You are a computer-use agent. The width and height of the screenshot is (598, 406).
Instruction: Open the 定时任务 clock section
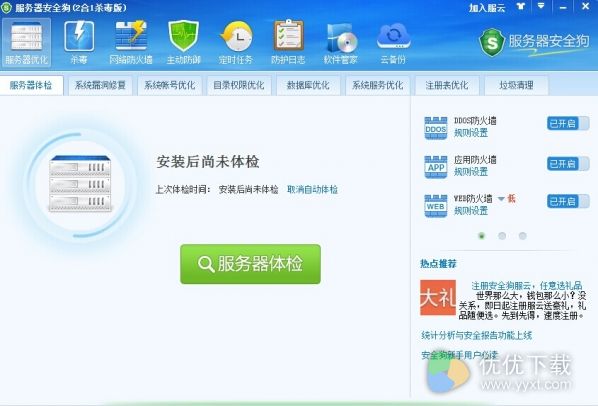[236, 42]
